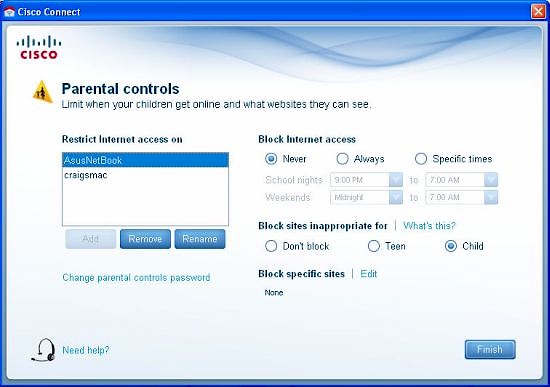
Task: Click the headset help icon
Action: (43, 350)
